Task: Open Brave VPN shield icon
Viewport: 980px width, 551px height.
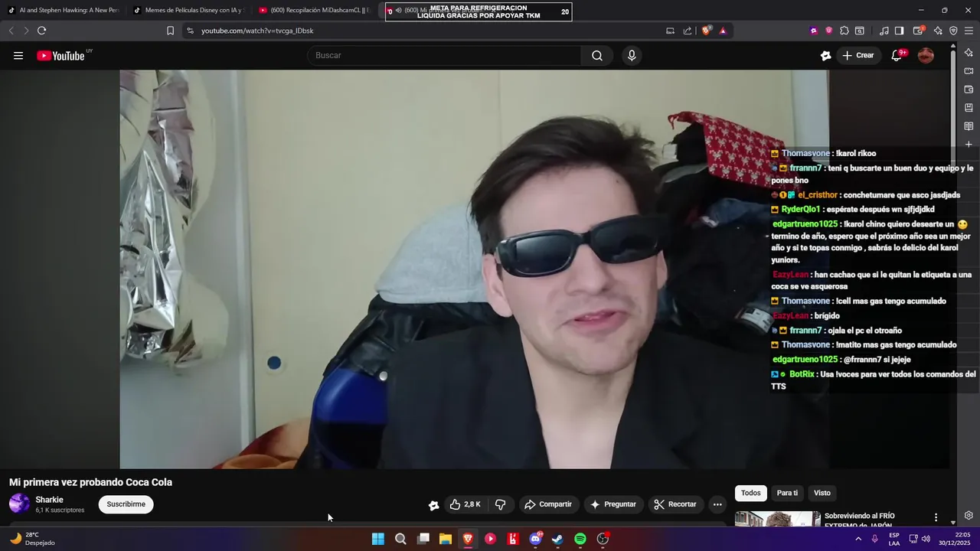Action: coord(953,31)
